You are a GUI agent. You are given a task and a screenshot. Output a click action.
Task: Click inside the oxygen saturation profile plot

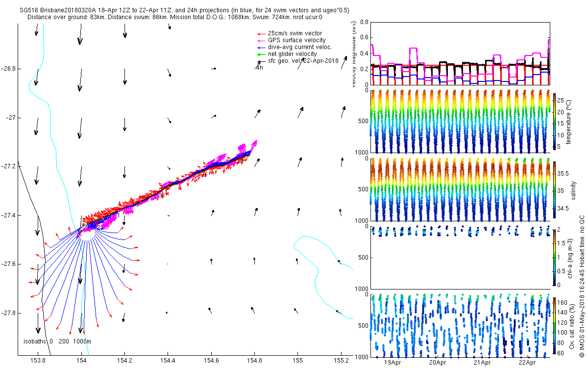(x=461, y=325)
